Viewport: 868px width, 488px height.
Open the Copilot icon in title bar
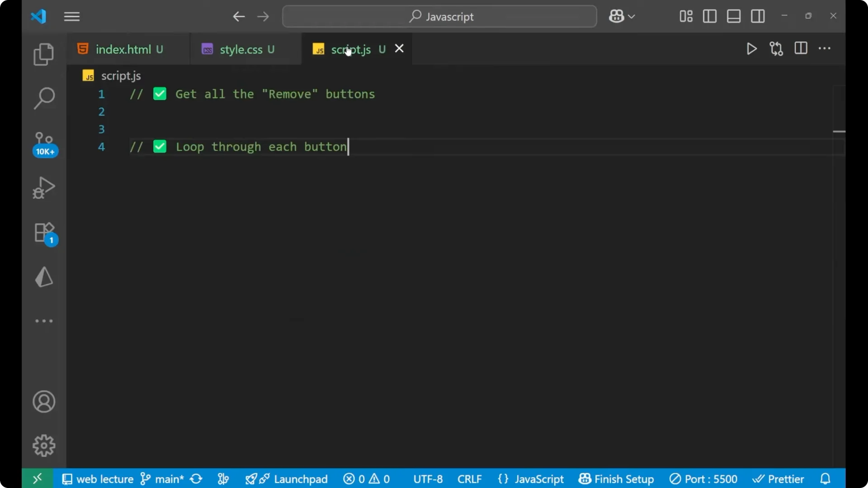616,16
